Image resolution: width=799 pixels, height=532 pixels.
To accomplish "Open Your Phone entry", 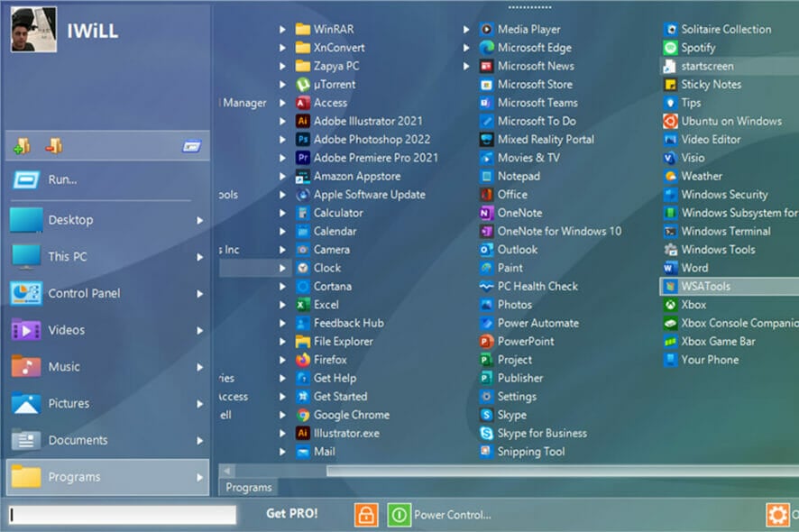I will [x=701, y=360].
